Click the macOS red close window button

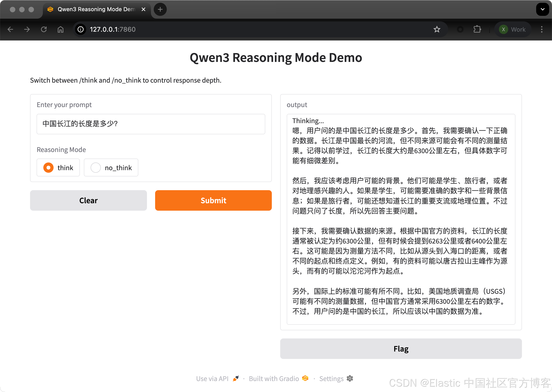(13, 9)
